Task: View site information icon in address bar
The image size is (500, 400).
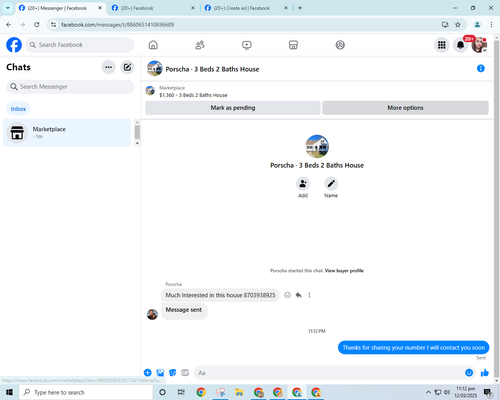Action: (x=53, y=25)
